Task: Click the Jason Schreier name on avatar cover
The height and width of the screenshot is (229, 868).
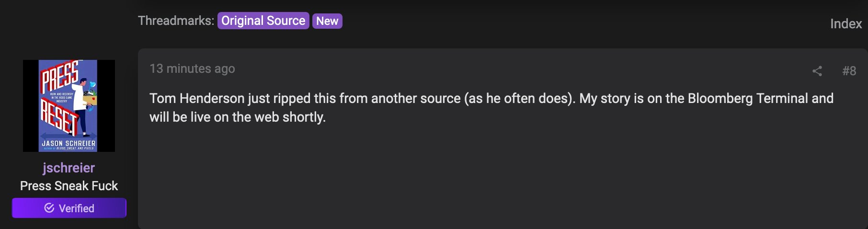Action: point(69,143)
